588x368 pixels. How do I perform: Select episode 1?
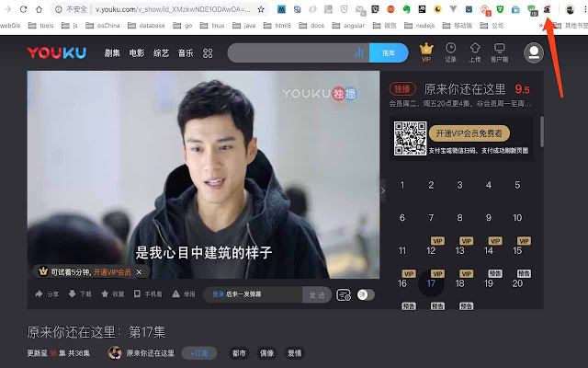[402, 185]
